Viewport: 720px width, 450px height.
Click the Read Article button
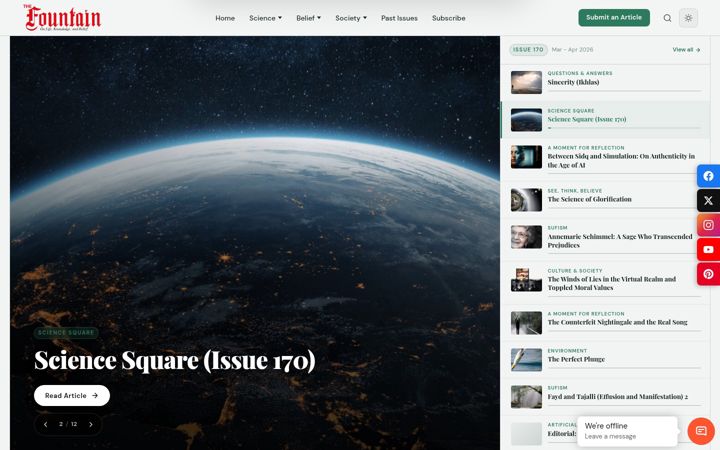(72, 395)
